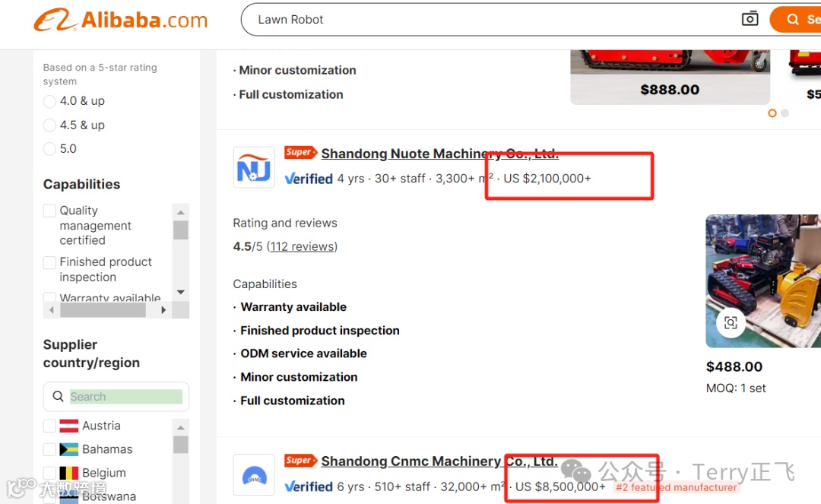Select the 4.5 & up rating
This screenshot has height=504, width=821.
(x=49, y=125)
